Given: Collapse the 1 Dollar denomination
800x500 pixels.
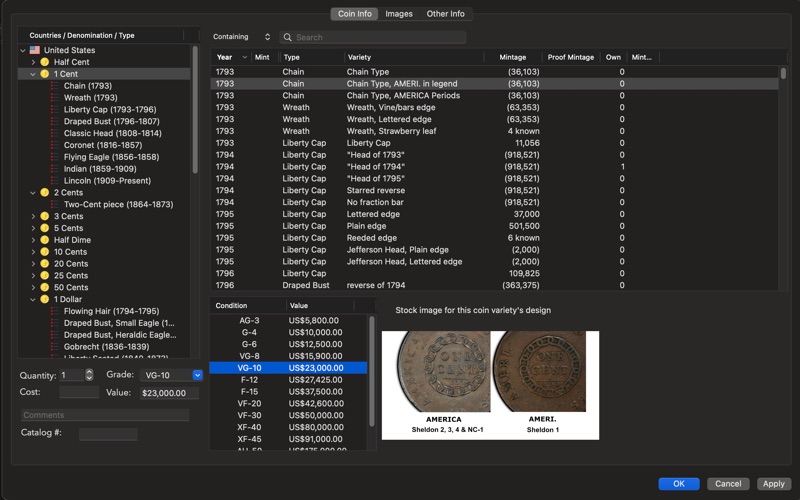Looking at the screenshot, I should coord(33,299).
